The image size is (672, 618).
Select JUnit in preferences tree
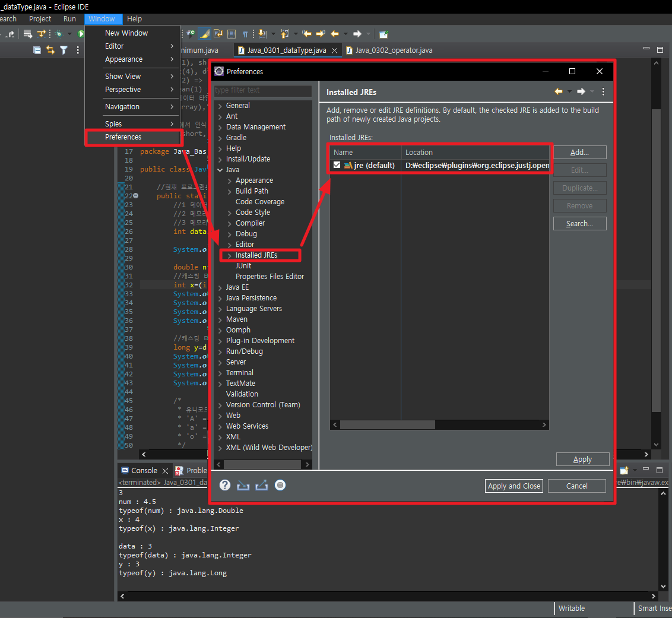pos(243,266)
